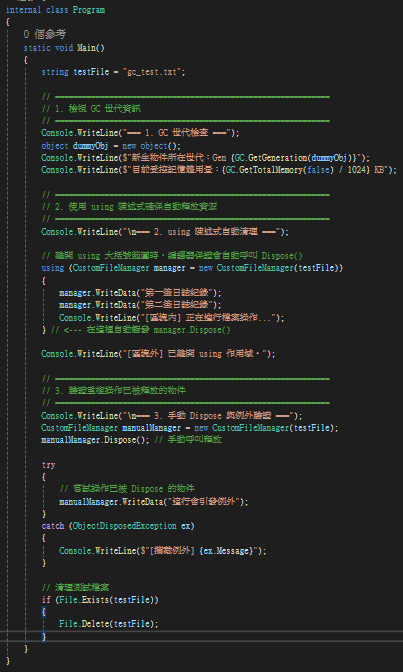
Task: Click the "internal class Program" declaration line
Action: point(55,10)
